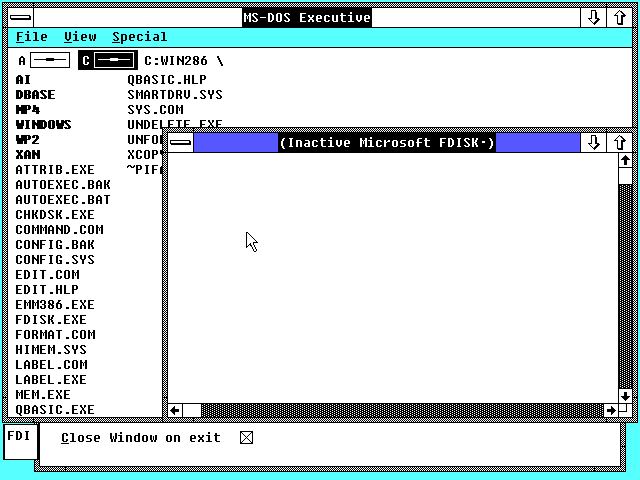The height and width of the screenshot is (480, 640).
Task: Click the FDI minimized program icon
Action: point(20,442)
